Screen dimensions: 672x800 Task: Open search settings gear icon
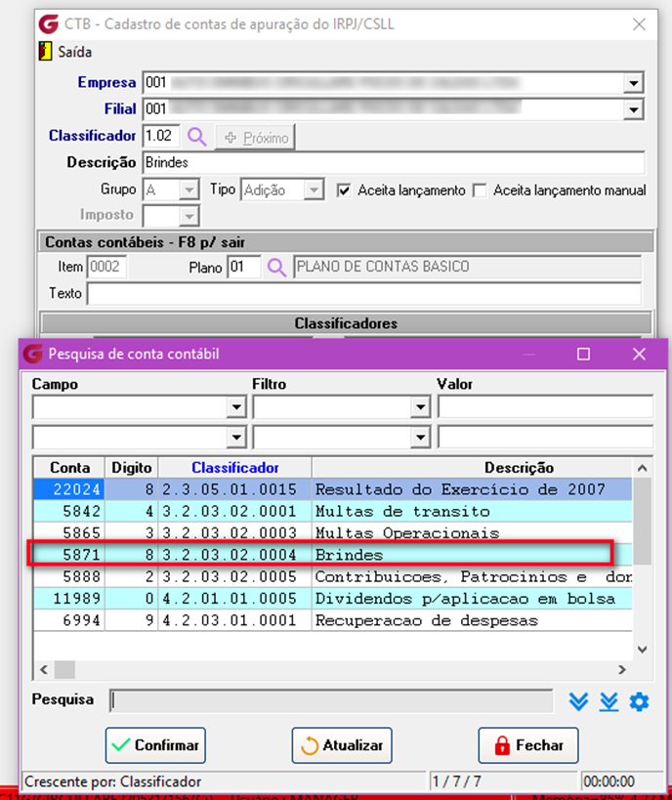(639, 702)
